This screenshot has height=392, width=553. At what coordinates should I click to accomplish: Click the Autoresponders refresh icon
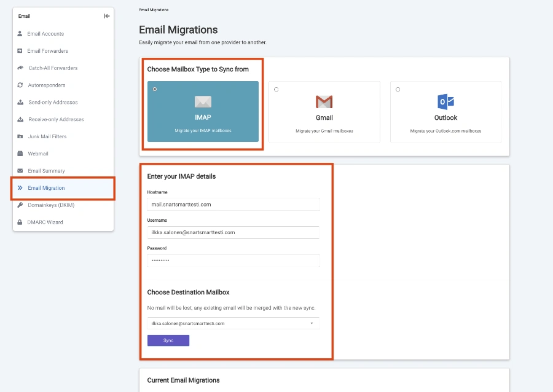pos(20,85)
